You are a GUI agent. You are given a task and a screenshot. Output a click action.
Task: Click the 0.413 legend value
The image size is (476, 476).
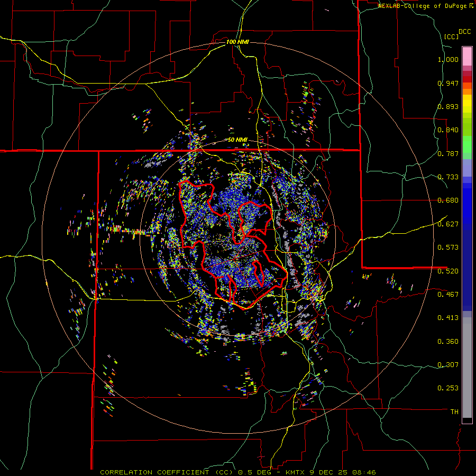pyautogui.click(x=448, y=318)
